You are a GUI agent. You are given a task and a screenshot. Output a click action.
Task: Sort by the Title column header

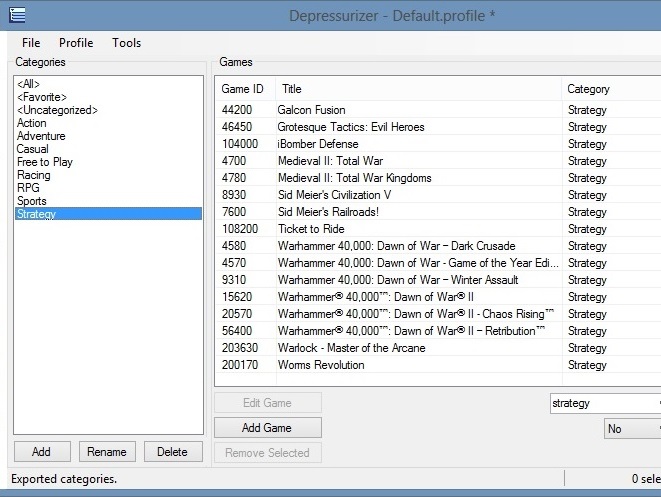pos(419,89)
